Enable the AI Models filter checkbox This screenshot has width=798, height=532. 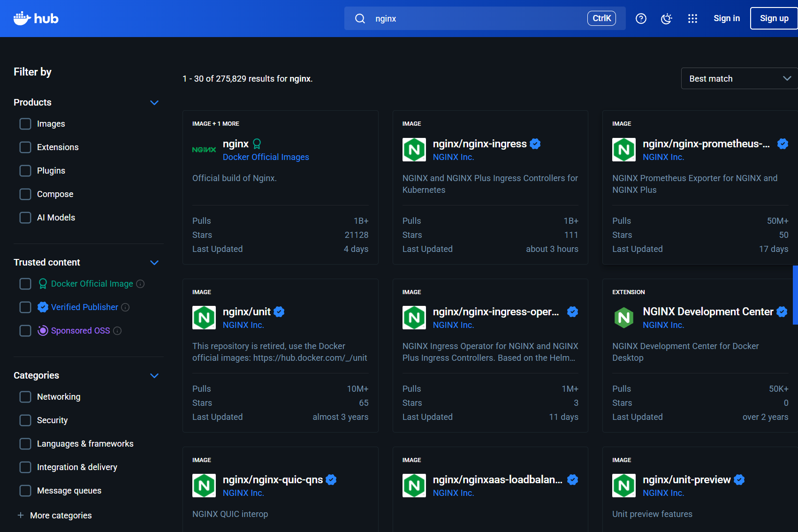pos(25,218)
